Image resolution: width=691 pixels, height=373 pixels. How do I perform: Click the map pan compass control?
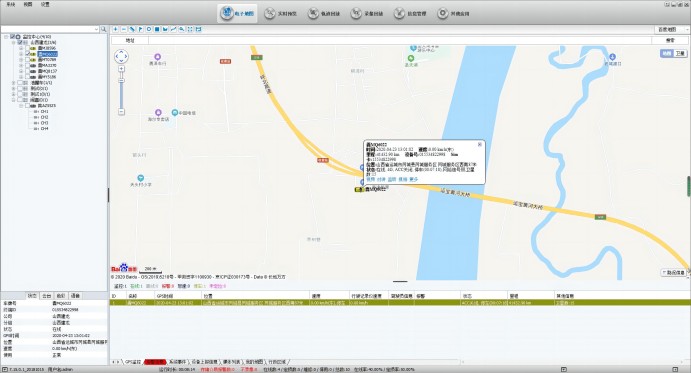point(121,56)
